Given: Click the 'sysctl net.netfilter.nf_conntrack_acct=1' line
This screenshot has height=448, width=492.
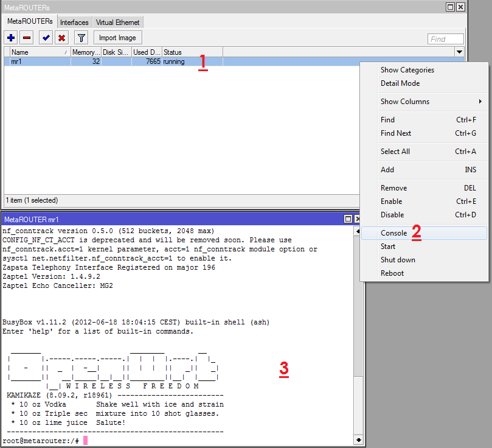Looking at the screenshot, I should pyautogui.click(x=117, y=258).
